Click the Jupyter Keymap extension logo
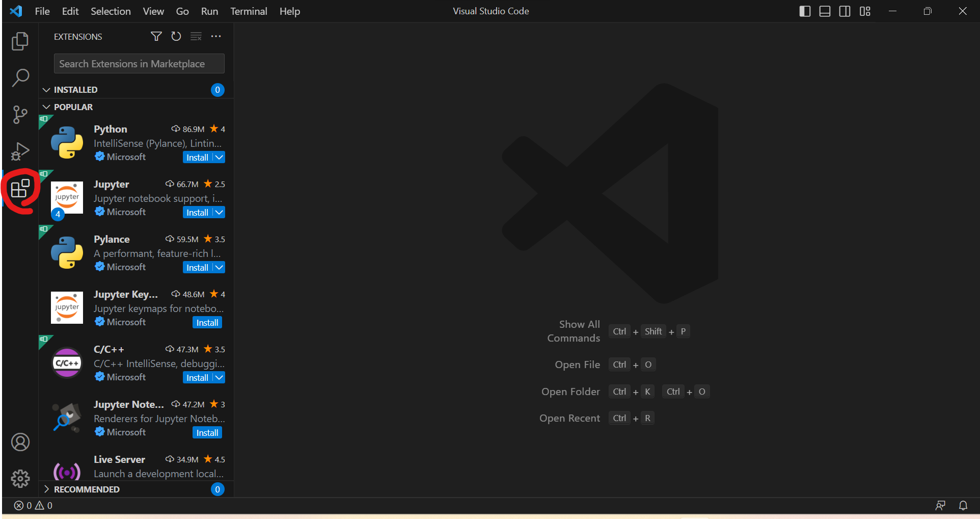Viewport: 980px width, 519px height. (x=67, y=307)
